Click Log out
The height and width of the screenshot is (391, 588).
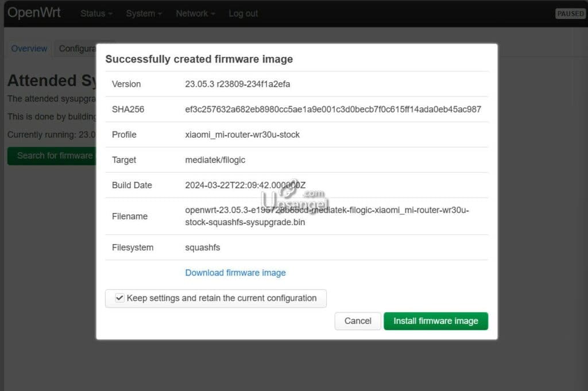coord(242,13)
